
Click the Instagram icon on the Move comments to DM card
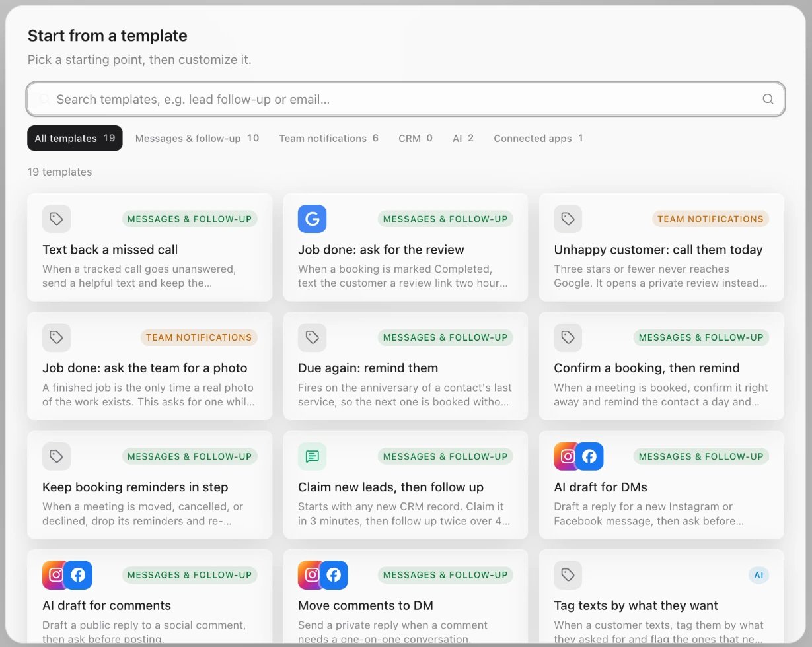(309, 575)
